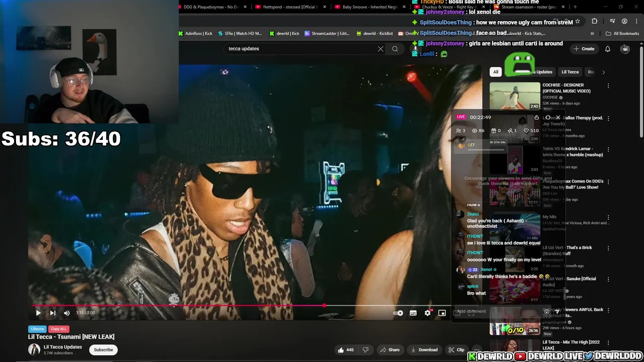The width and height of the screenshot is (644, 362).
Task: Open settings gear on live overlay
Action: click(x=547, y=117)
